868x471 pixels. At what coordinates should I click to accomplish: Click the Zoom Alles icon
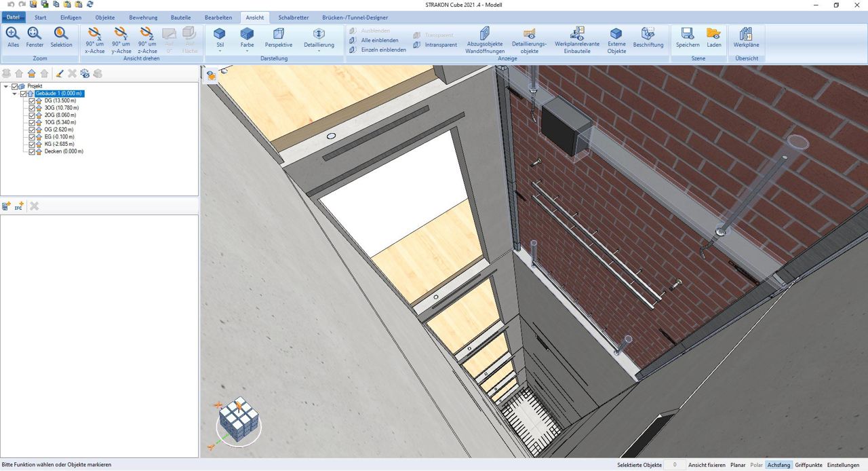click(x=13, y=33)
